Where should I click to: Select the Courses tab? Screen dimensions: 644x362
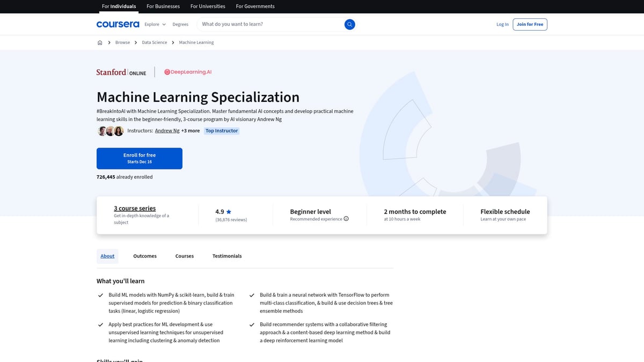(185, 256)
